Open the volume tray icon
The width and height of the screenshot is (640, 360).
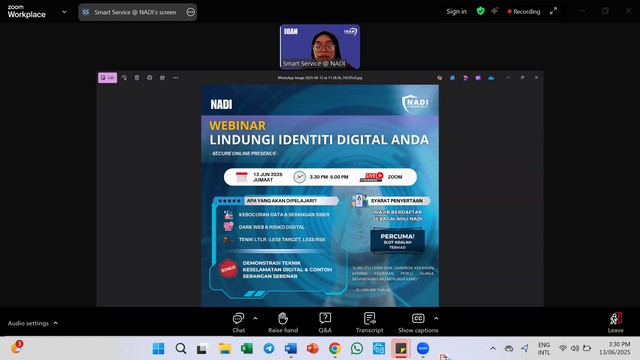click(575, 348)
